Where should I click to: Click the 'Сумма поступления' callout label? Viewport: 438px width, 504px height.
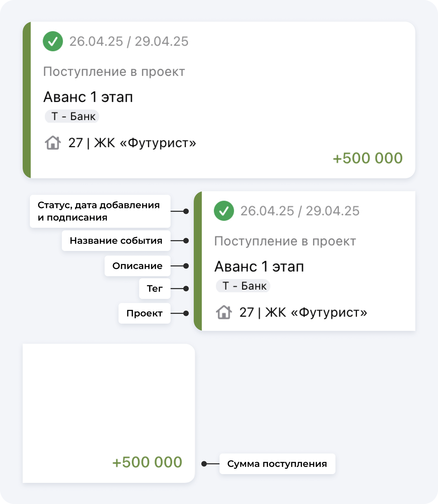(x=277, y=464)
